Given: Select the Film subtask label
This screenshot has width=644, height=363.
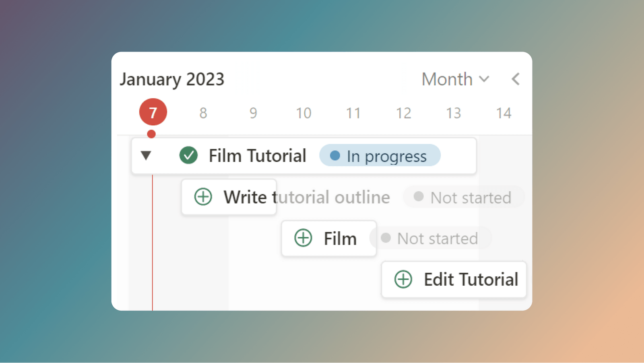Looking at the screenshot, I should tap(340, 238).
